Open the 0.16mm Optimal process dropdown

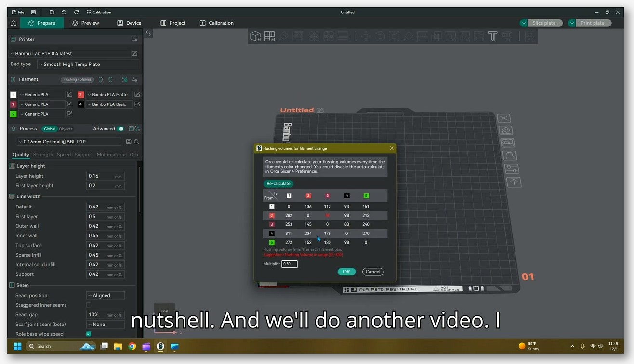coord(69,142)
